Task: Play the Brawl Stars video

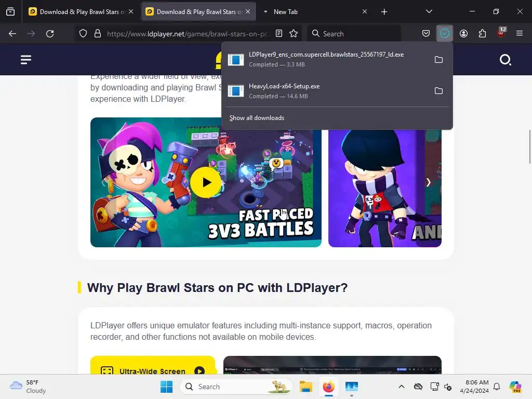Action: point(206,182)
